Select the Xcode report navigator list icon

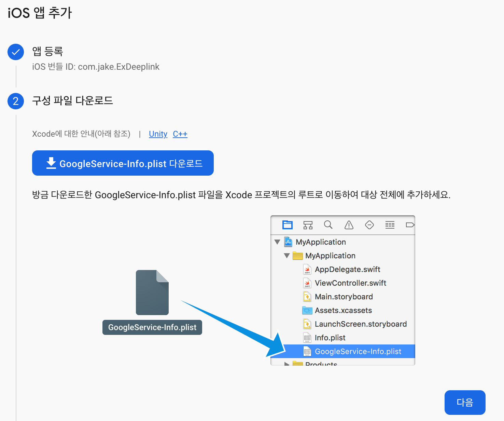pyautogui.click(x=390, y=225)
